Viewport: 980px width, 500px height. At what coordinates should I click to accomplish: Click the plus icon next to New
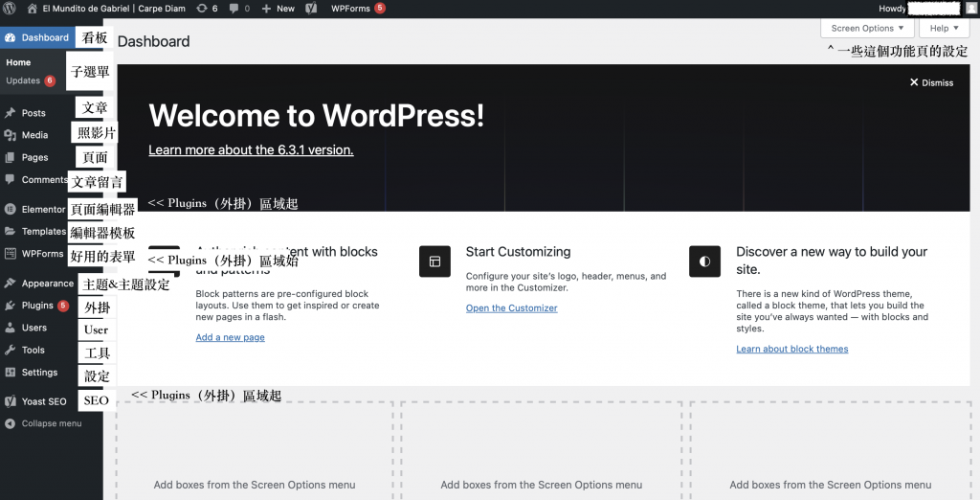[266, 9]
